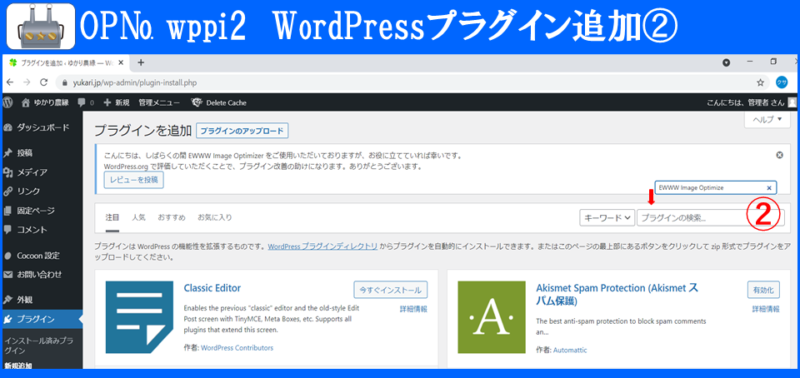Open the キーワード search type dropdown
The height and width of the screenshot is (378, 800).
(x=607, y=218)
